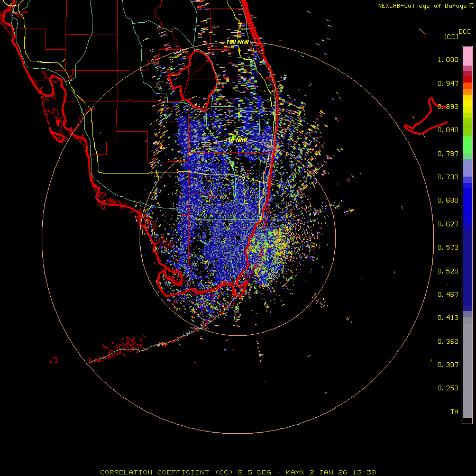
Task: Select the 0.733 scale value
Action: tap(448, 177)
